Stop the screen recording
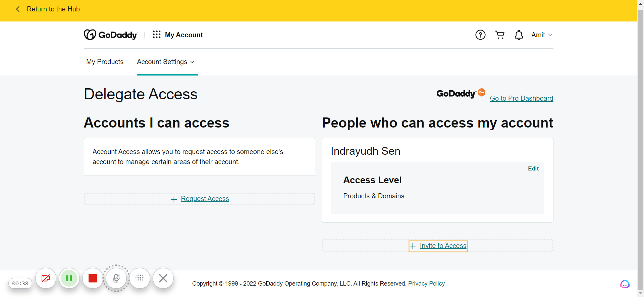 tap(93, 278)
